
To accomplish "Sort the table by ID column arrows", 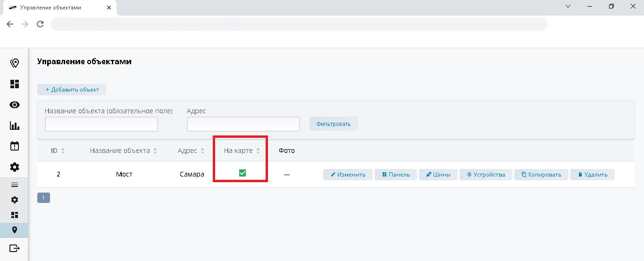I will pyautogui.click(x=63, y=151).
